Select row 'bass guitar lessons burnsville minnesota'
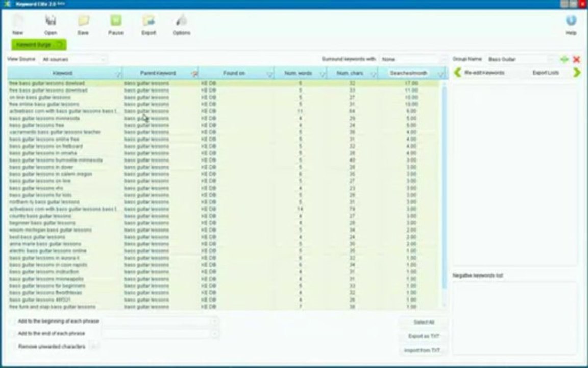The width and height of the screenshot is (588, 368). pyautogui.click(x=224, y=160)
